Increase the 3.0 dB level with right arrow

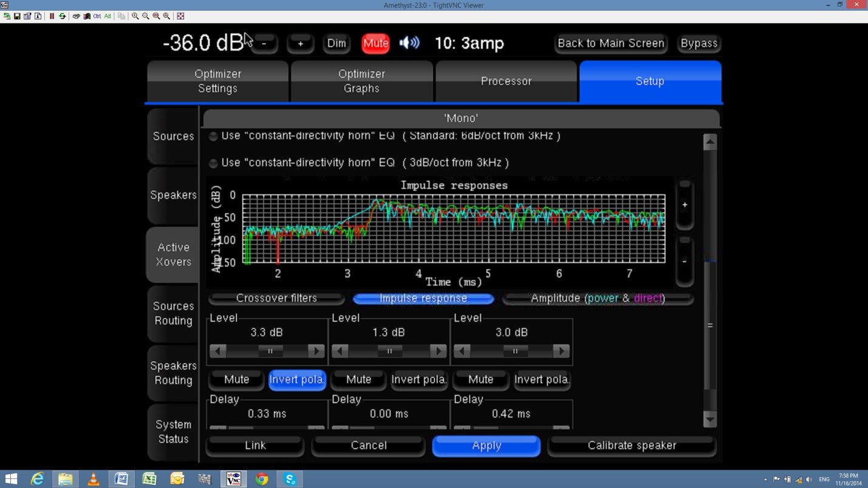561,351
